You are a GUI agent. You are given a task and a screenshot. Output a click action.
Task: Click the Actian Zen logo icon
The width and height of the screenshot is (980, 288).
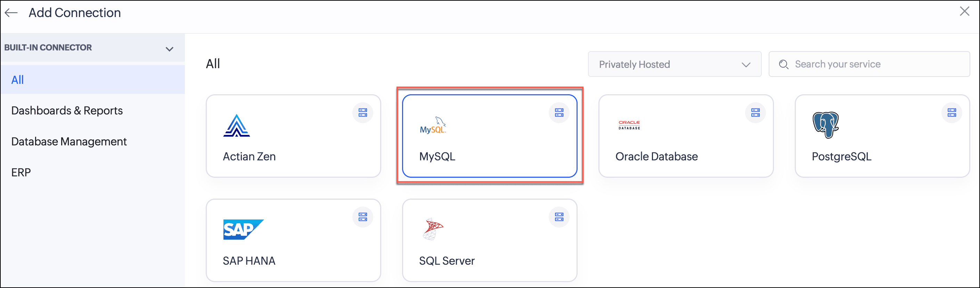(236, 125)
